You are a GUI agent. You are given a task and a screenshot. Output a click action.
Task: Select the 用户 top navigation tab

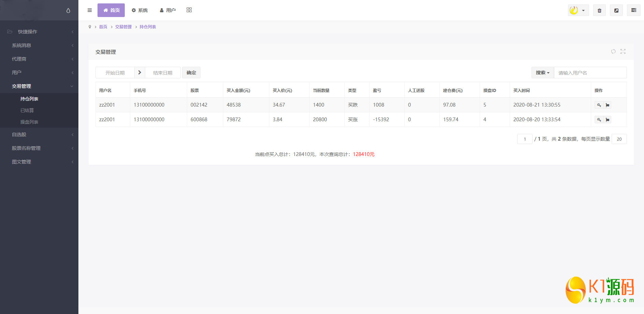168,10
